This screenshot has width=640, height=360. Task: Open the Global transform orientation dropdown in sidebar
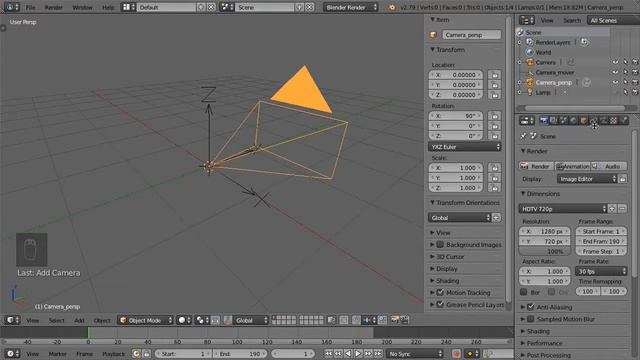click(x=460, y=218)
